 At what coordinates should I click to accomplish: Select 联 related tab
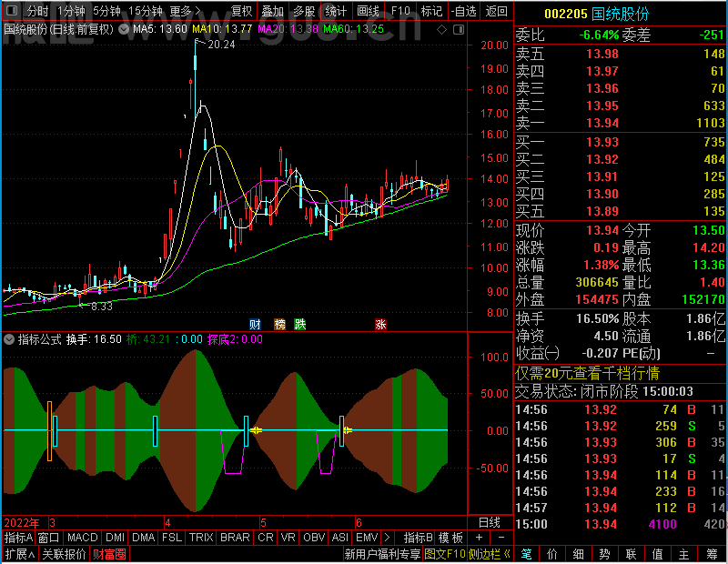coord(631,554)
